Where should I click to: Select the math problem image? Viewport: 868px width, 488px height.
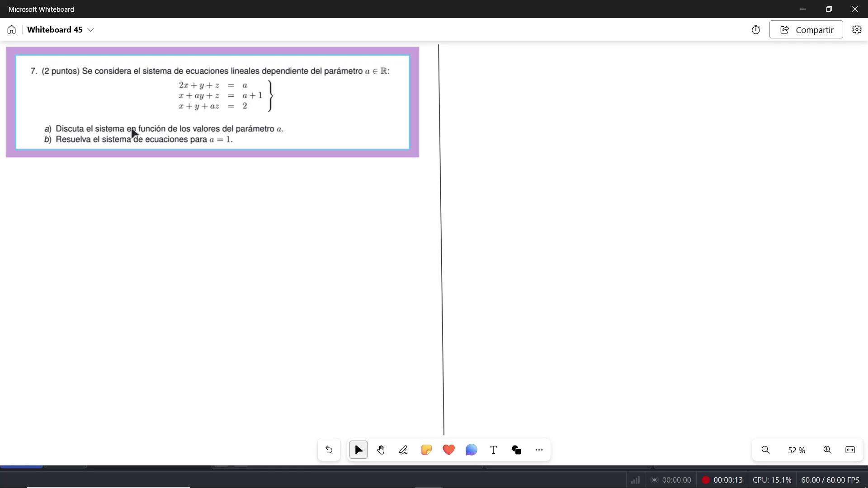(212, 102)
